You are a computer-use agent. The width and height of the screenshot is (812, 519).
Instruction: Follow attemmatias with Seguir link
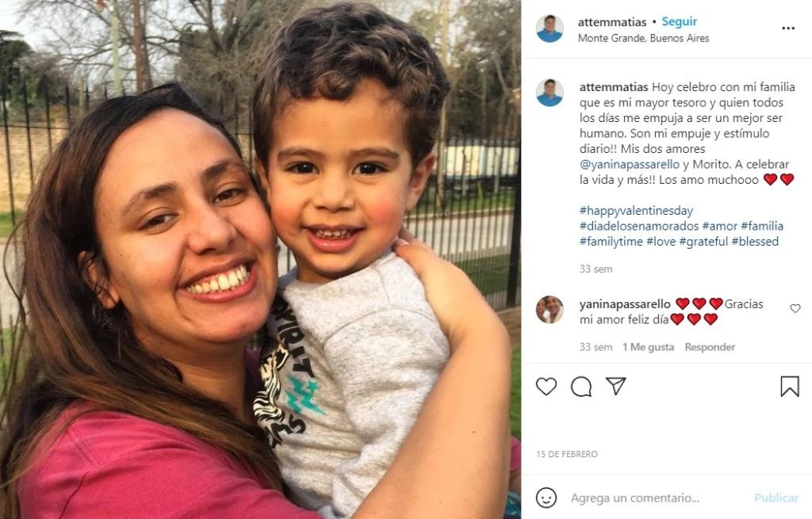pos(679,21)
